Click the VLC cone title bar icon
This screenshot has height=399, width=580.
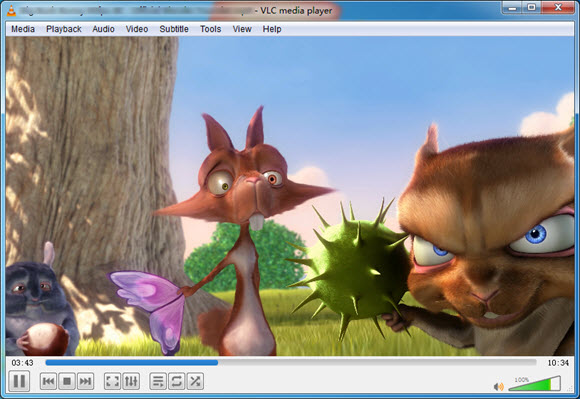point(11,11)
